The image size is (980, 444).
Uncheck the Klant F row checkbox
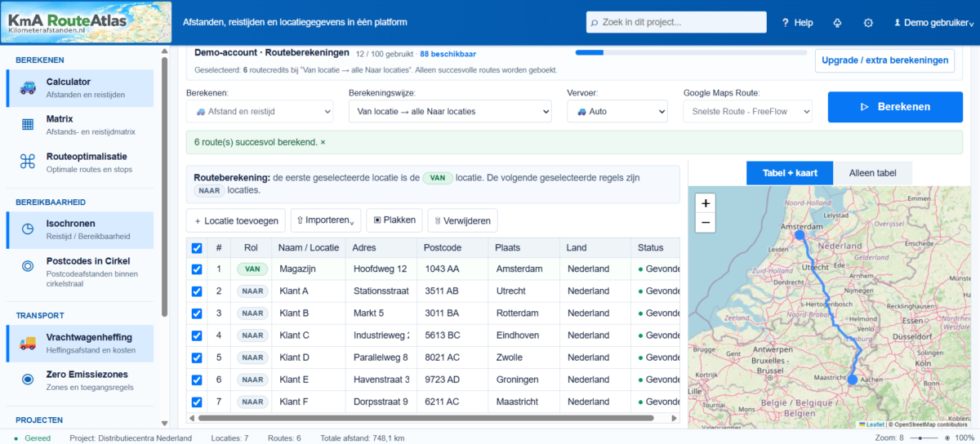click(196, 402)
